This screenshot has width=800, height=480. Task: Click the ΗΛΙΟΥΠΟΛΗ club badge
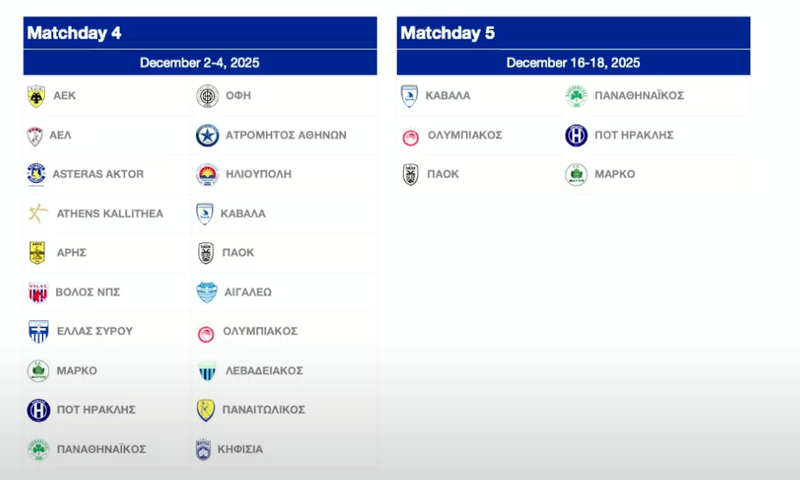tap(206, 174)
